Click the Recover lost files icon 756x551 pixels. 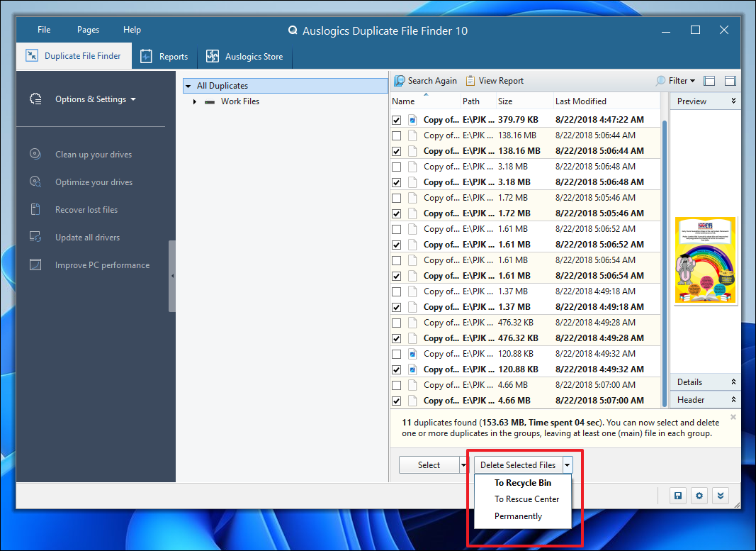tap(35, 209)
